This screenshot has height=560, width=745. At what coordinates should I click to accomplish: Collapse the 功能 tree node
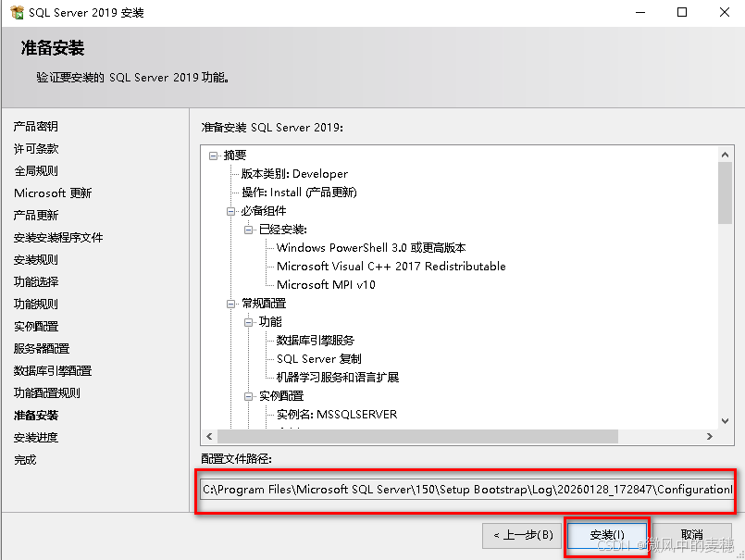[x=249, y=322]
